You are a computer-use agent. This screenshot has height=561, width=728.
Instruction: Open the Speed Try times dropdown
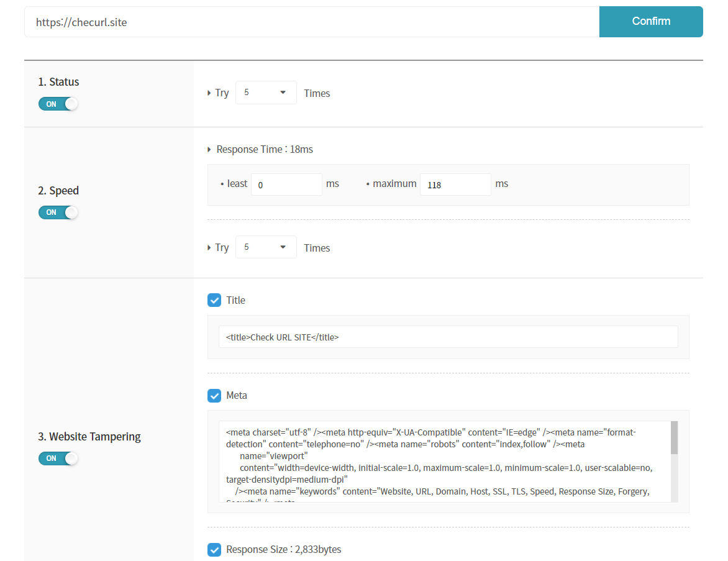(x=266, y=247)
